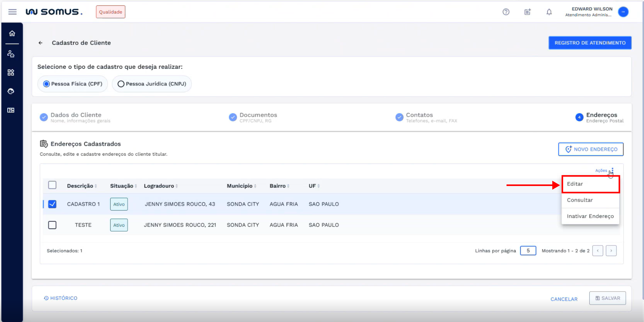Uncheck the CADASTRO 1 row checkbox
Screen dimensions: 644x322
[52, 204]
